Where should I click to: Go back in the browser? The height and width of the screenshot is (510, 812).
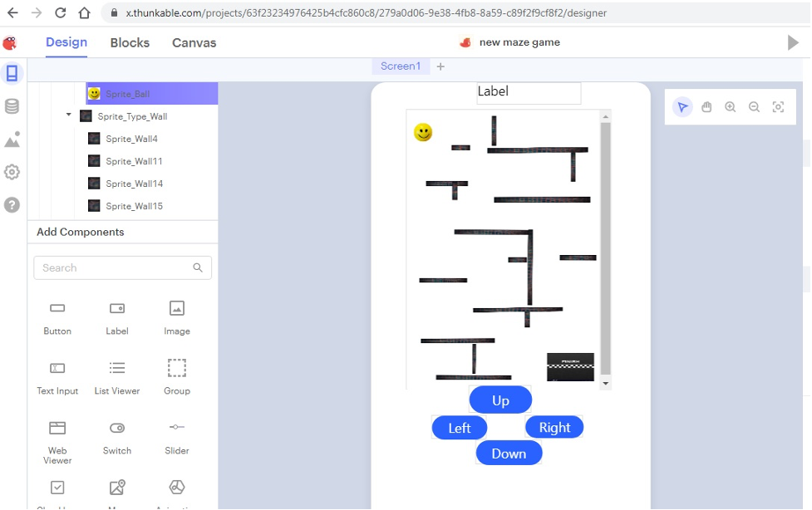pyautogui.click(x=13, y=13)
